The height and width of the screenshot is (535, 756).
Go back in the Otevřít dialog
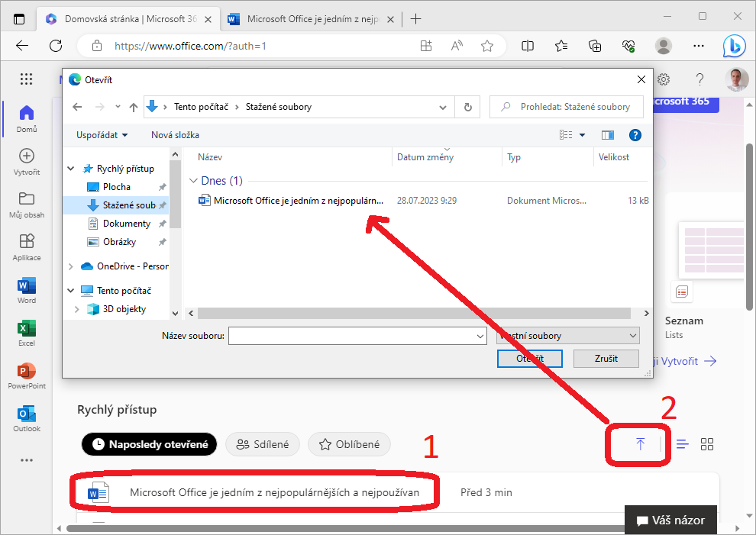pos(77,107)
